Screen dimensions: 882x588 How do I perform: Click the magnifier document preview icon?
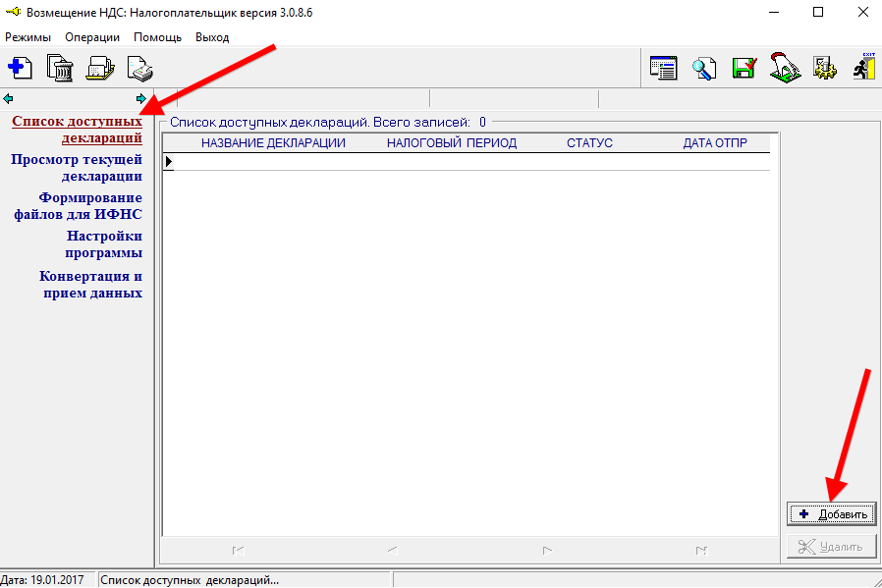tap(704, 68)
